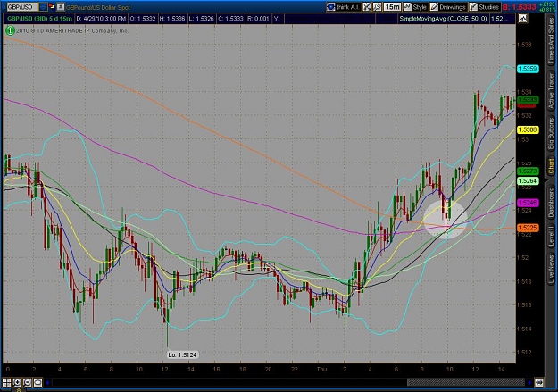Select the Chart side tab

pos(551,166)
